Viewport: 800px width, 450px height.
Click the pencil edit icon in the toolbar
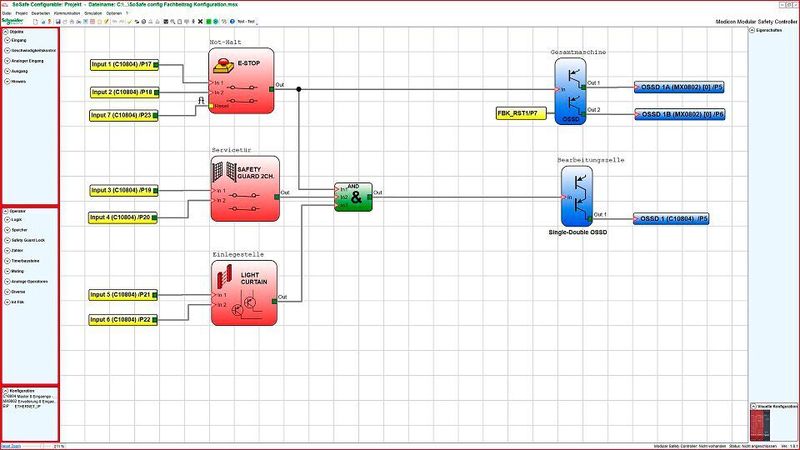tap(106, 21)
